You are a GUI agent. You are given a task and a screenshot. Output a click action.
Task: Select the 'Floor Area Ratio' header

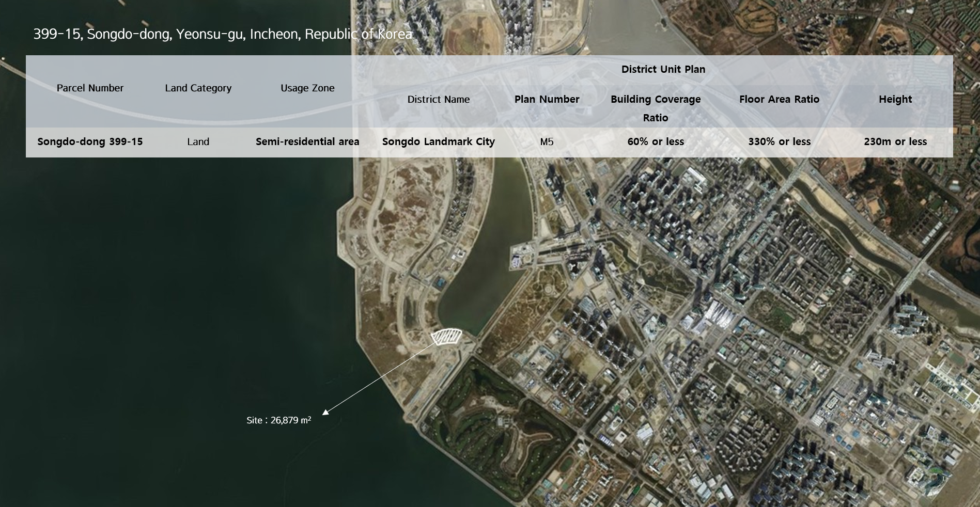coord(779,99)
